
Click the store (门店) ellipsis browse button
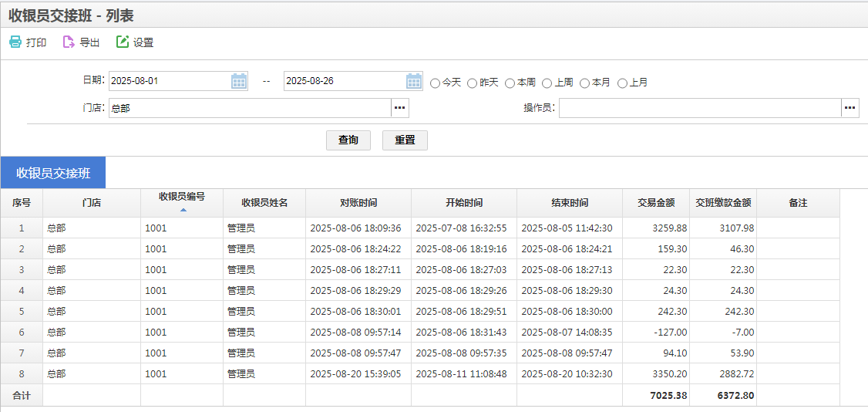[400, 108]
